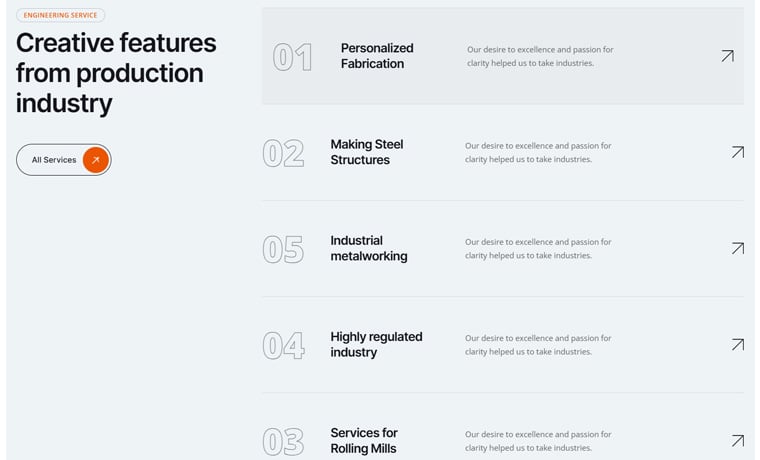Click arrow icon in Highly regulated industry row
The height and width of the screenshot is (460, 760).
(737, 344)
